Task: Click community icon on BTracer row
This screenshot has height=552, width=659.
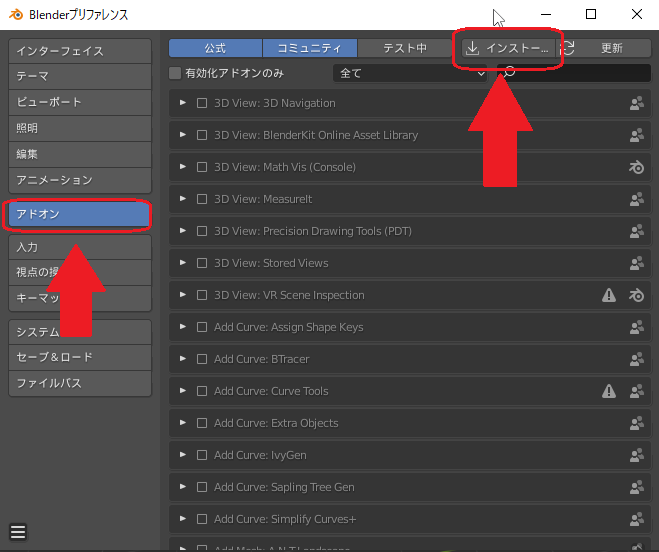Action: (x=637, y=359)
